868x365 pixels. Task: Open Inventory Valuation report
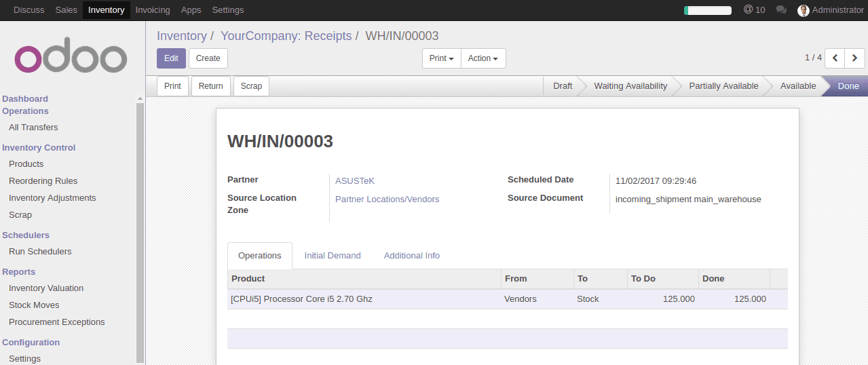point(46,288)
